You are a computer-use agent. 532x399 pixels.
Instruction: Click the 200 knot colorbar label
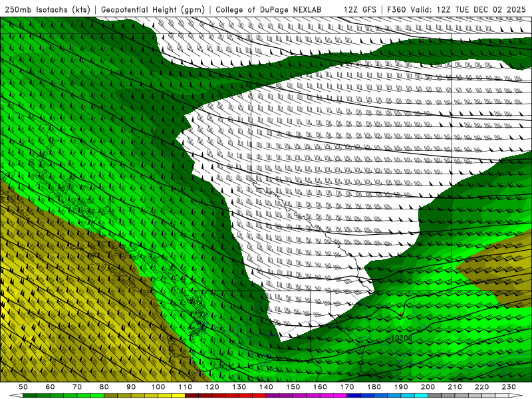[428, 387]
